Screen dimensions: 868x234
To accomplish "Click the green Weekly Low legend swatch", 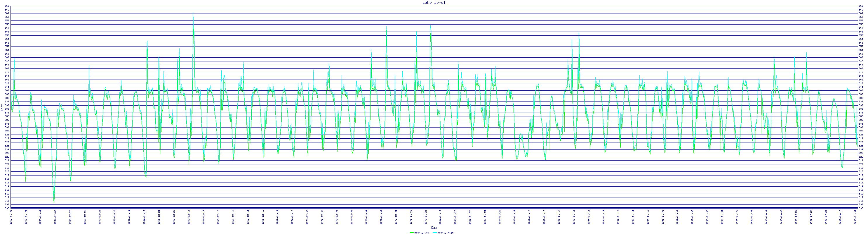I will tap(411, 232).
